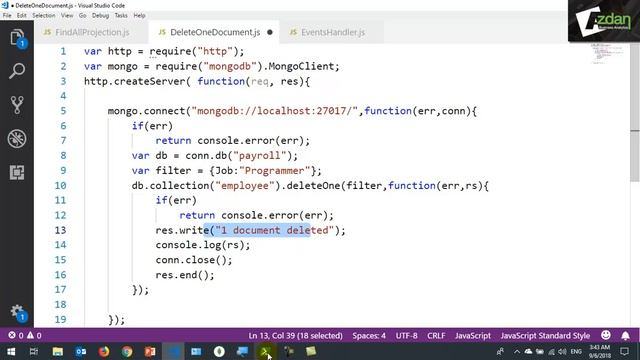Select the JavaScript language mode
The width and height of the screenshot is (640, 360).
pos(473,336)
